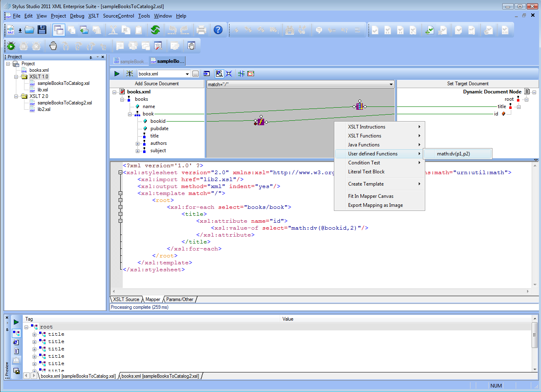Open the books.xml source document dropdown
The image size is (541, 392).
click(x=187, y=74)
